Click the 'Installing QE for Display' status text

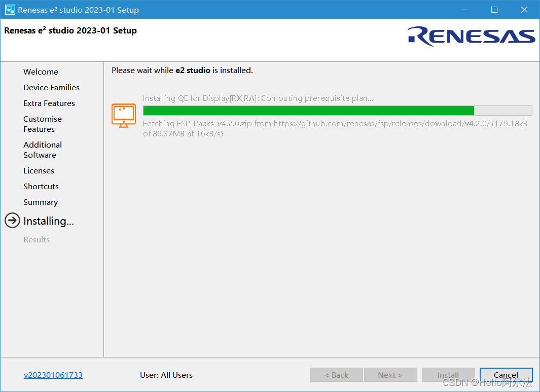pos(258,98)
